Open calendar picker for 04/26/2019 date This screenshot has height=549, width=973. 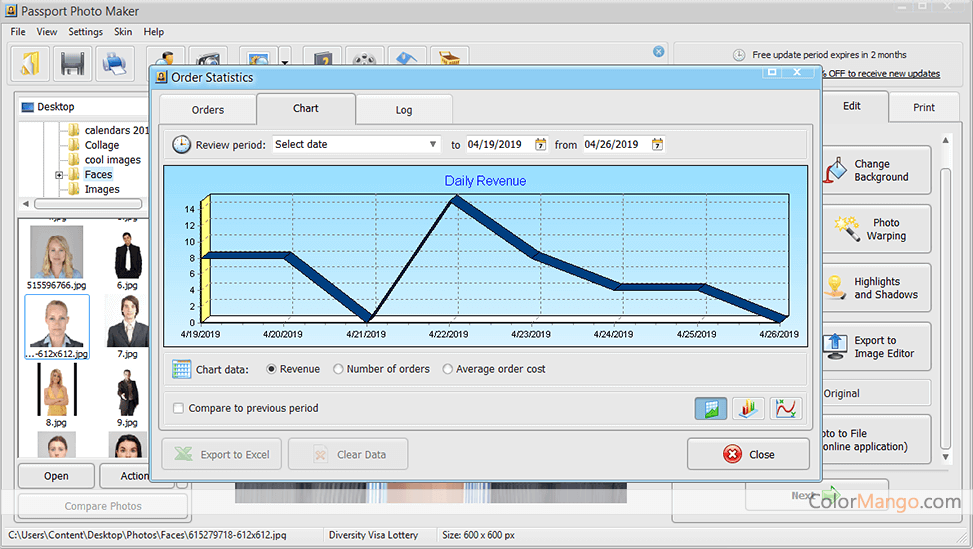pos(657,145)
